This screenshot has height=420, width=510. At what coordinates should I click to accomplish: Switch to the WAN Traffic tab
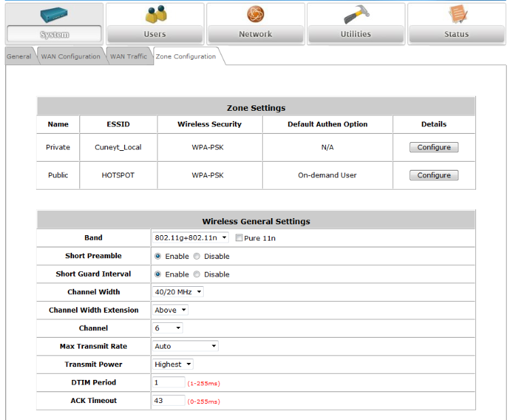coord(128,56)
